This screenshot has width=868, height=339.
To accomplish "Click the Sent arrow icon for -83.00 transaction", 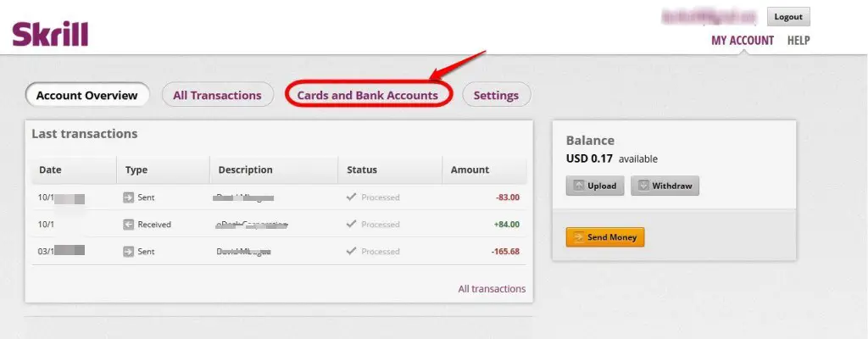I will (x=129, y=197).
